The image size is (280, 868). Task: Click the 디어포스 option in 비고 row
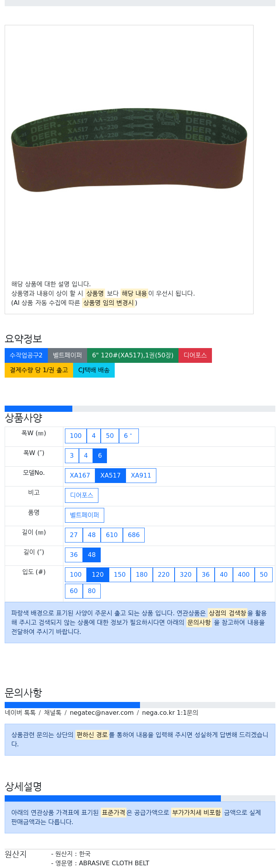82,495
